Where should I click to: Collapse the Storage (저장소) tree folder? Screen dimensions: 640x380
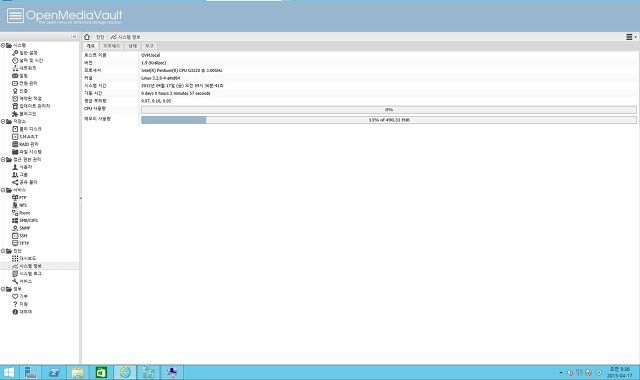click(x=3, y=121)
